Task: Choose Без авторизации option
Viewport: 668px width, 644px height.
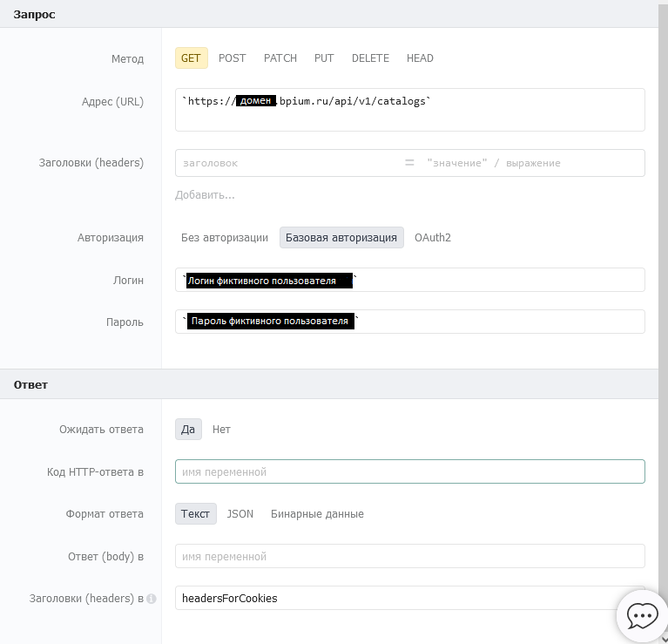Action: (225, 237)
